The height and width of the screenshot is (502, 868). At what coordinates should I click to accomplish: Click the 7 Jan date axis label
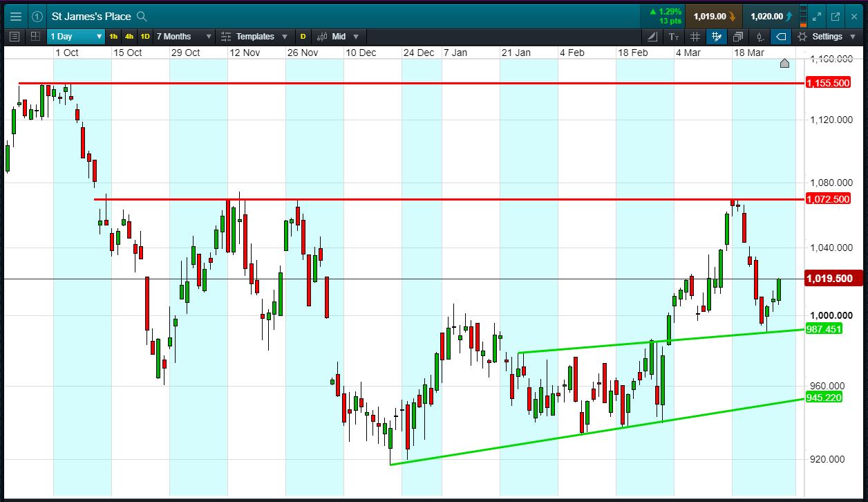[x=455, y=53]
